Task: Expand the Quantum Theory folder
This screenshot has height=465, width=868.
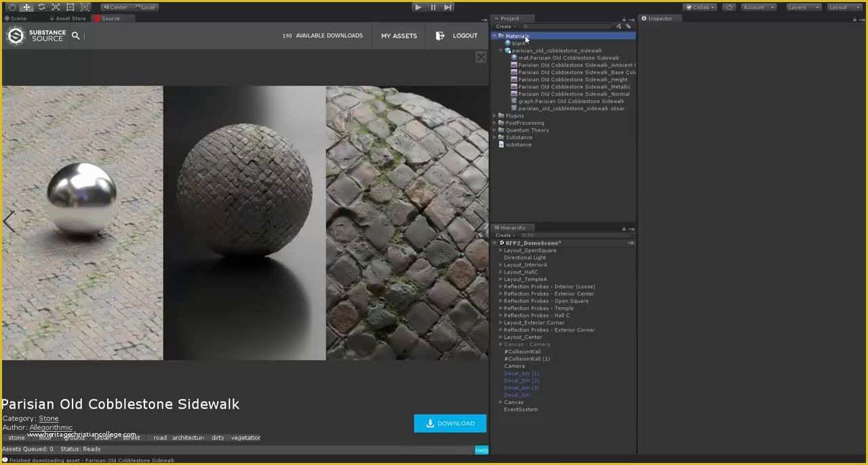Action: pos(494,130)
